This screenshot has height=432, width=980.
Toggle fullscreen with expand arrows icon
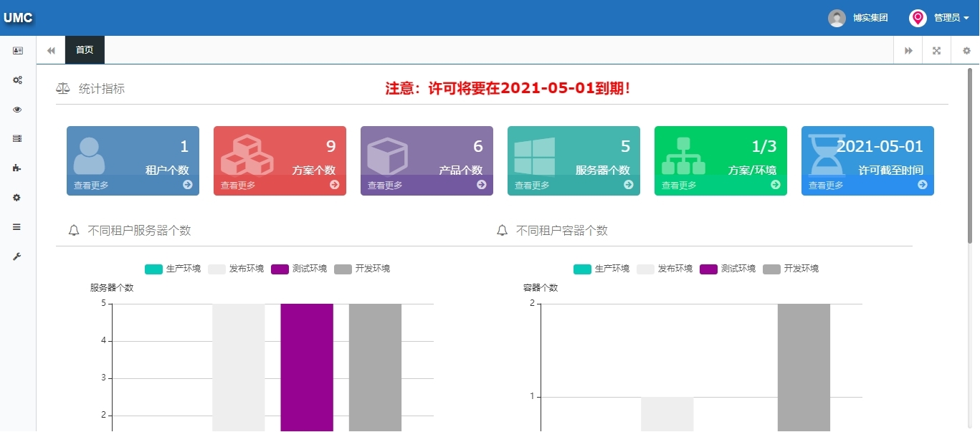936,50
